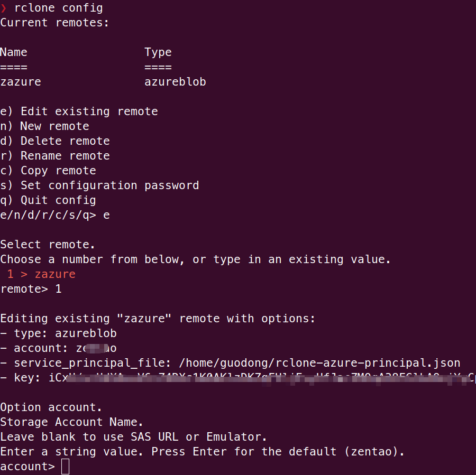
Task: Click the 'rclone config' command text
Action: pyautogui.click(x=59, y=8)
